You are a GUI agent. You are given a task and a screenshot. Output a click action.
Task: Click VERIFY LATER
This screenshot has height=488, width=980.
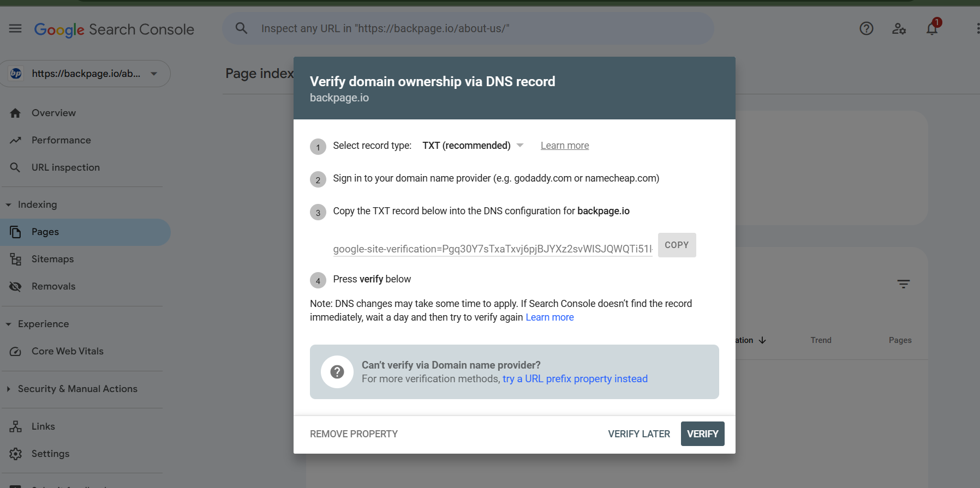pos(639,434)
